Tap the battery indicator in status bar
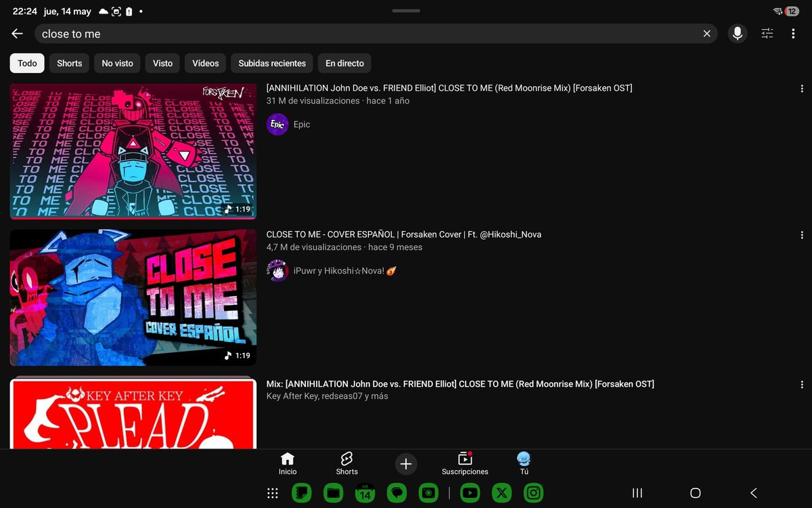812x508 pixels. [x=792, y=12]
